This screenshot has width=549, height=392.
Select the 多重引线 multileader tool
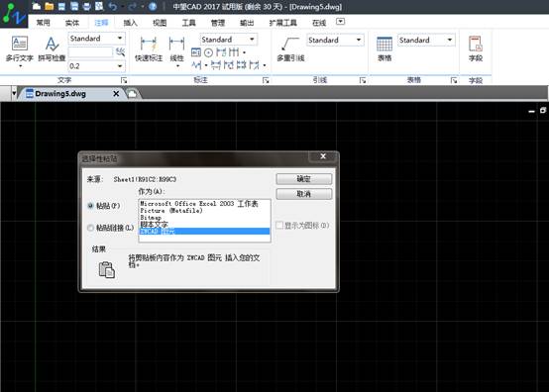click(x=290, y=49)
